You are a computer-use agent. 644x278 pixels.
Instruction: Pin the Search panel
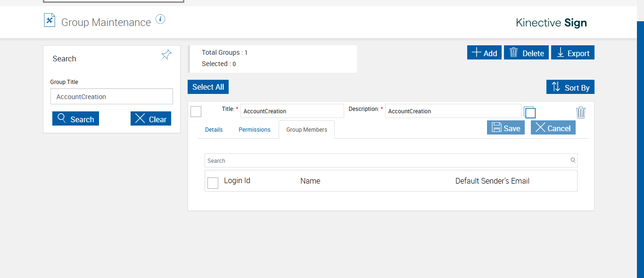166,55
